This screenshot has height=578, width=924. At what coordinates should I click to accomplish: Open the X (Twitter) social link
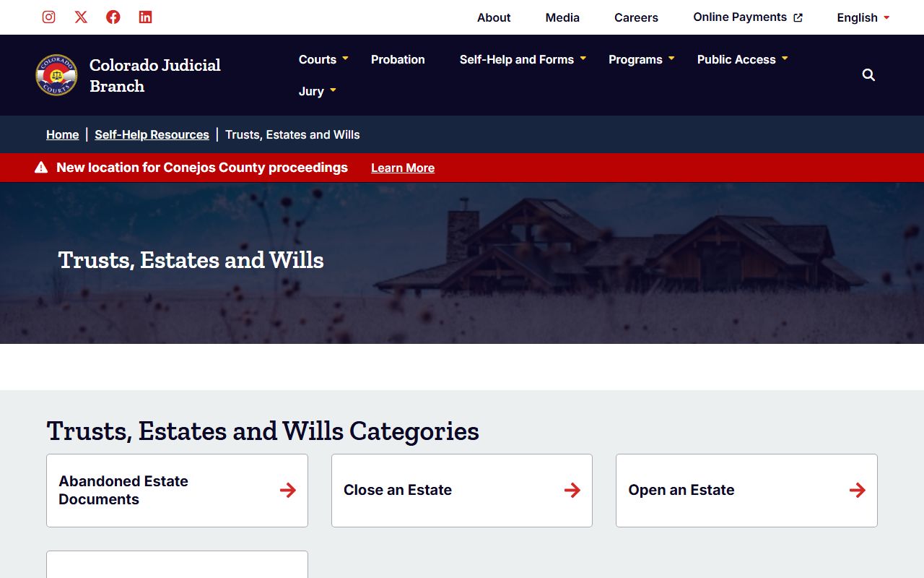81,17
